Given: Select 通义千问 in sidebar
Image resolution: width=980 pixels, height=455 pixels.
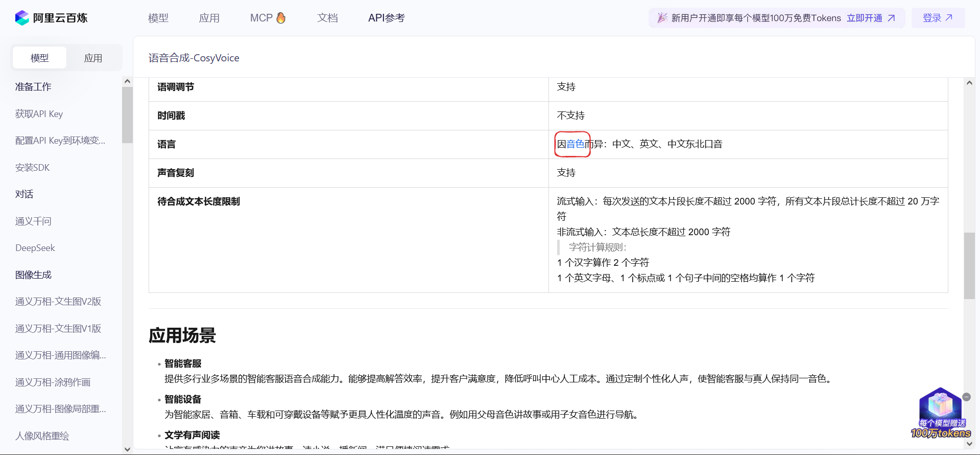Looking at the screenshot, I should [x=33, y=221].
